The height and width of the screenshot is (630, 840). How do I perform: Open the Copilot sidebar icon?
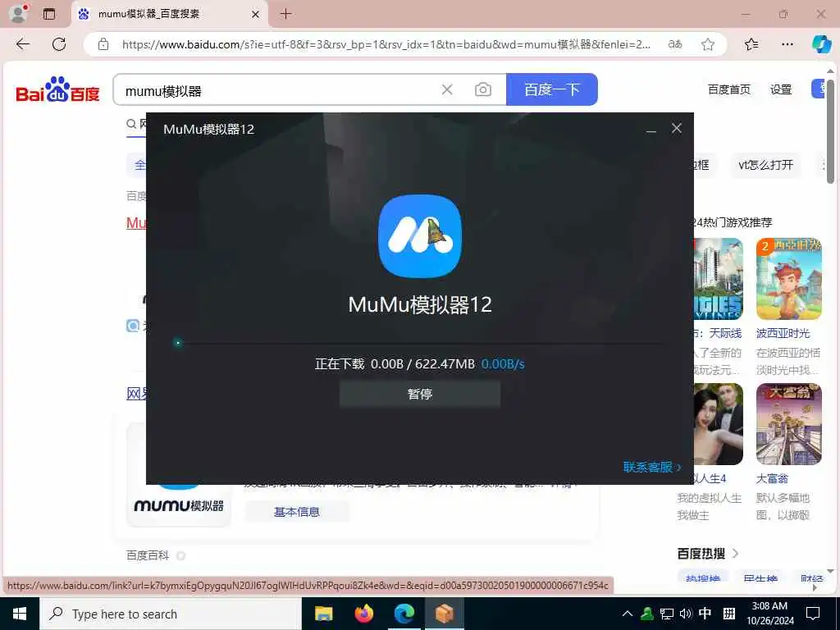tap(821, 44)
